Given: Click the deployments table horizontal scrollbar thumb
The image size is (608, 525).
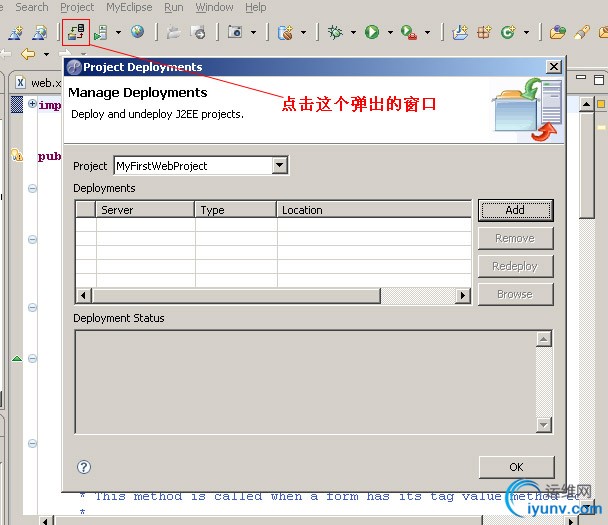Looking at the screenshot, I should click(236, 295).
